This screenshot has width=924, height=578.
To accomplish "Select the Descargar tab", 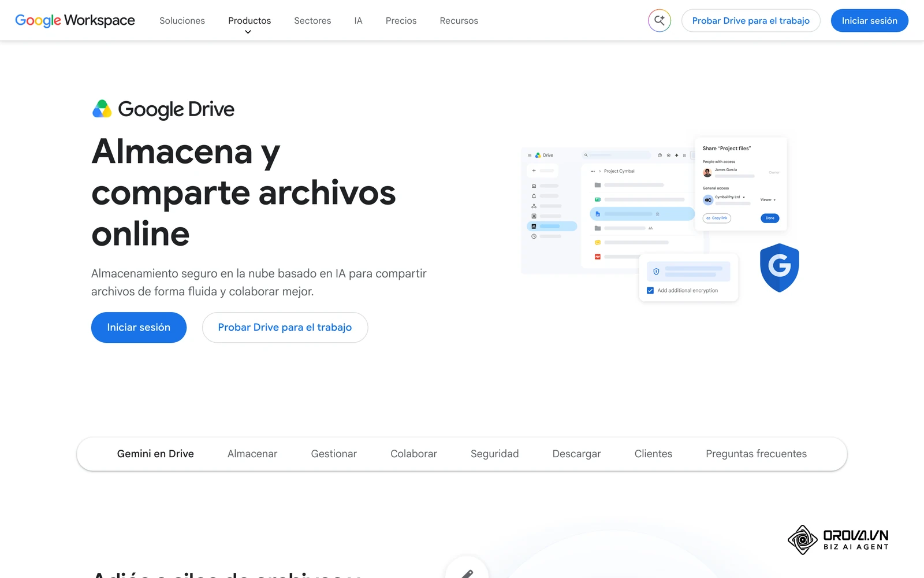I will (576, 454).
